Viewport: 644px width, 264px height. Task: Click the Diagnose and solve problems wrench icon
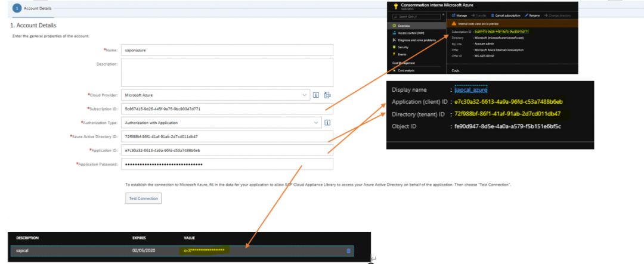tap(394, 40)
